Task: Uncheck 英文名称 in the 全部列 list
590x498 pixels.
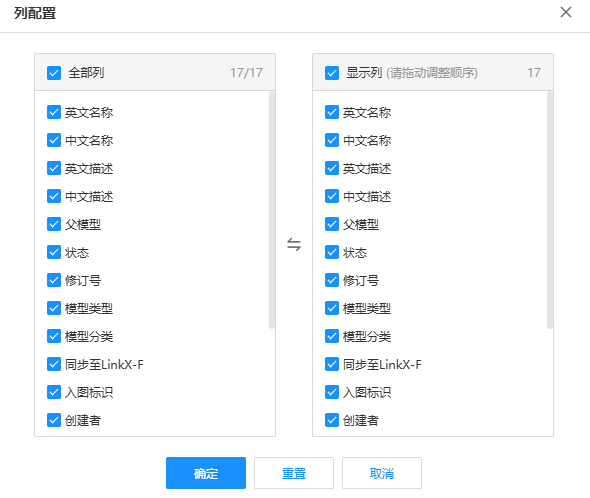Action: point(54,112)
